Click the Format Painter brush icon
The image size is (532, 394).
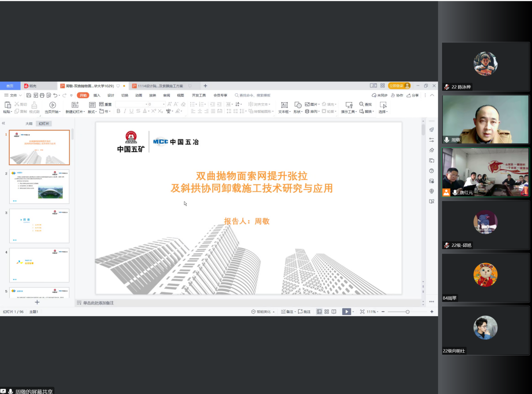(x=34, y=105)
